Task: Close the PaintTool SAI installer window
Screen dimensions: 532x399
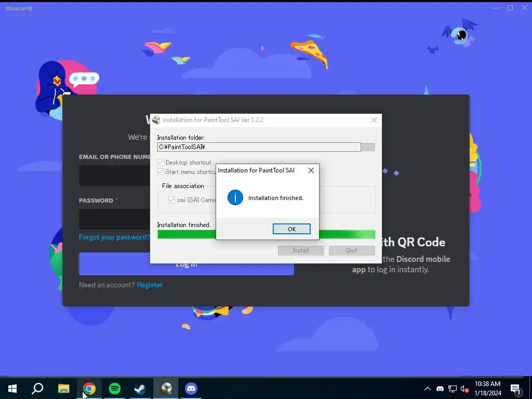Action: click(x=374, y=120)
